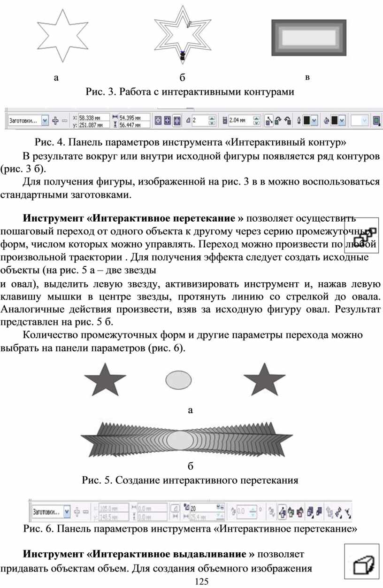Choose clockwise contour colors icon

(x=278, y=121)
